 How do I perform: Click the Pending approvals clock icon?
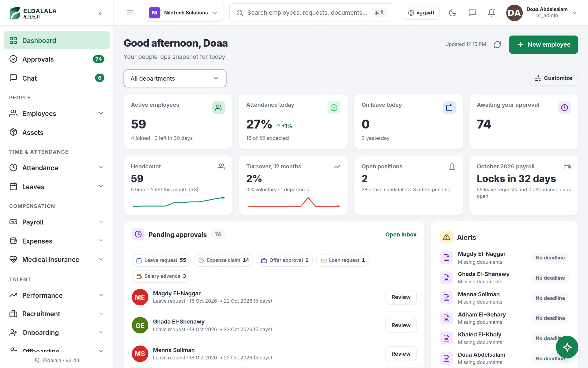pyautogui.click(x=138, y=234)
